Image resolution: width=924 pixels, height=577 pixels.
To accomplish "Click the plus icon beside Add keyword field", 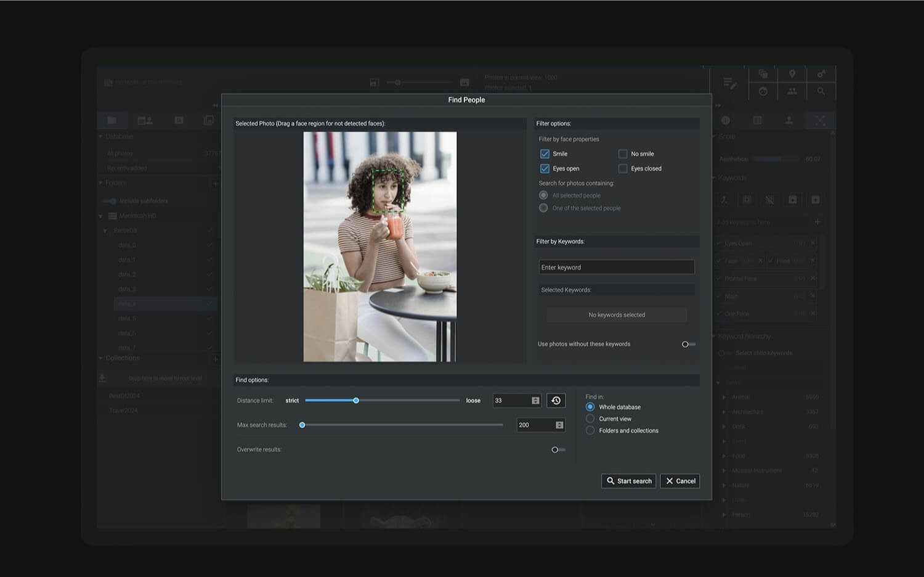I will tap(817, 221).
